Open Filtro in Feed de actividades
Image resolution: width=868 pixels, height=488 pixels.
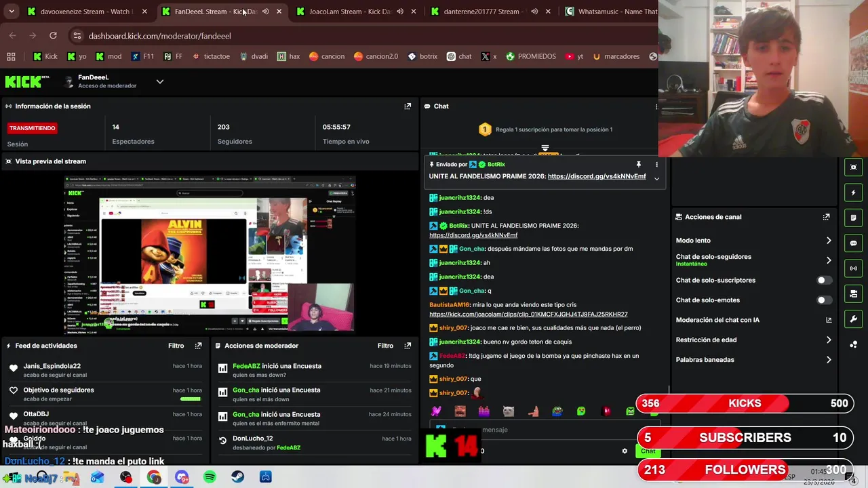tap(176, 346)
